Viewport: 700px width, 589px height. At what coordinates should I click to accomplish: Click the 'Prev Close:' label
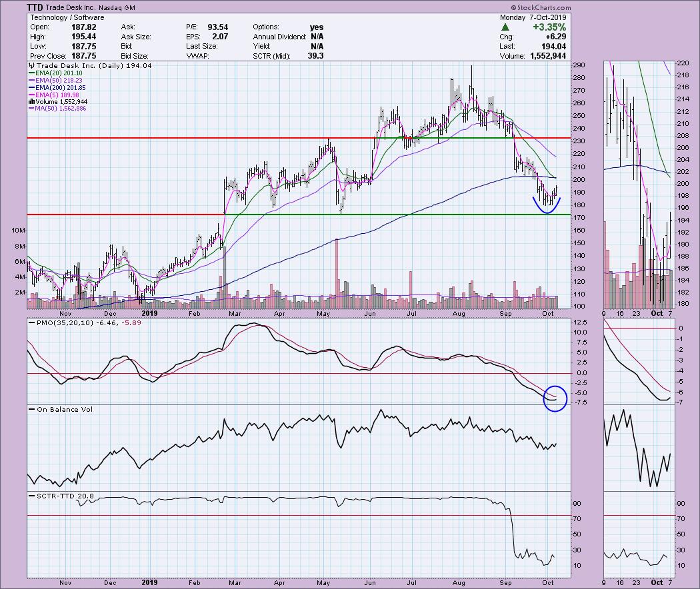(x=48, y=56)
